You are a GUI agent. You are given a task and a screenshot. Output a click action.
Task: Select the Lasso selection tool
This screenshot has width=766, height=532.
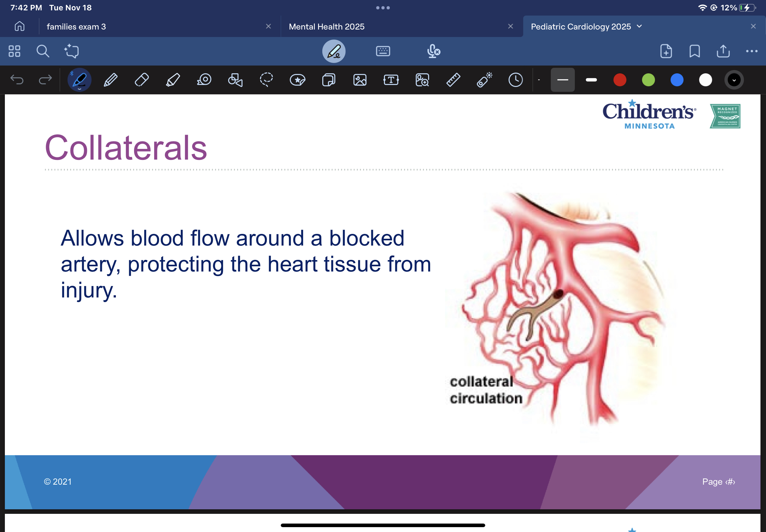coord(266,80)
